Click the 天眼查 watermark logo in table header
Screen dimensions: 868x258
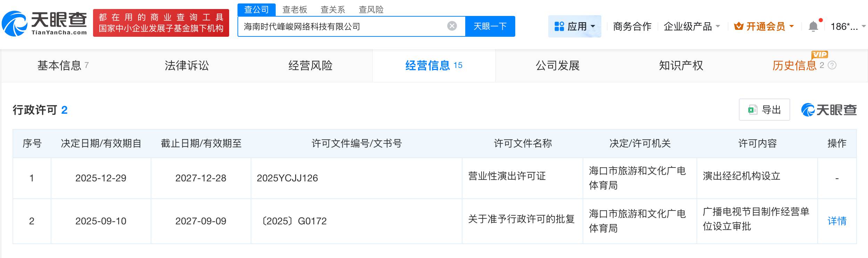coord(829,110)
